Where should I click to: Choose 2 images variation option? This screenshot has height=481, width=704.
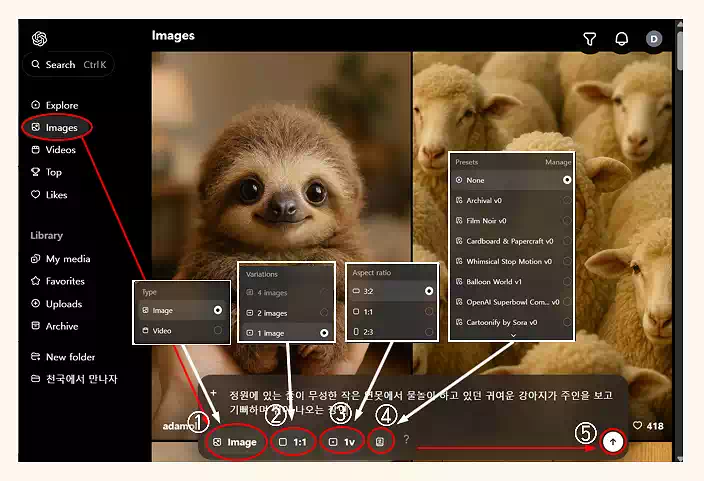322,313
